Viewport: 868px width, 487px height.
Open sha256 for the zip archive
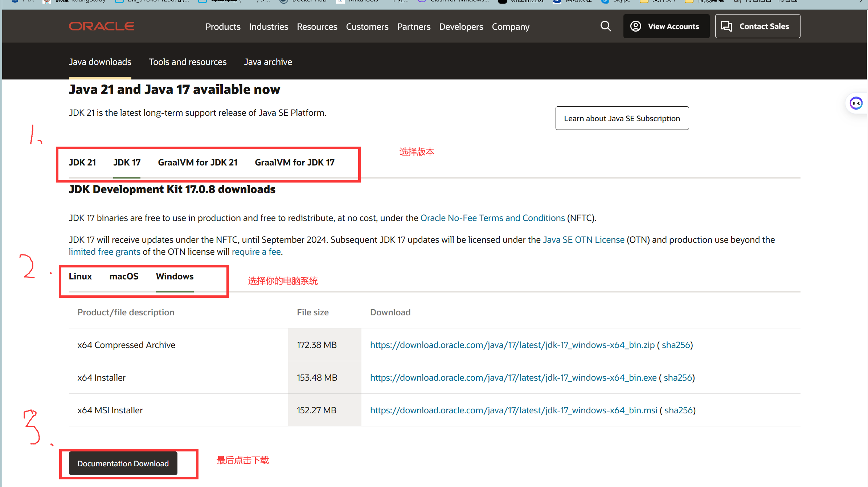pos(676,345)
